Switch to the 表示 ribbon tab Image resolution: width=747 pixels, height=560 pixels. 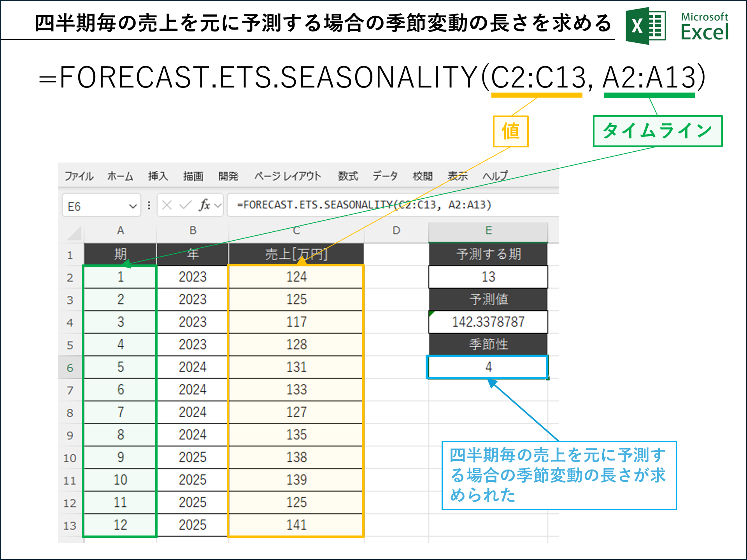458,176
